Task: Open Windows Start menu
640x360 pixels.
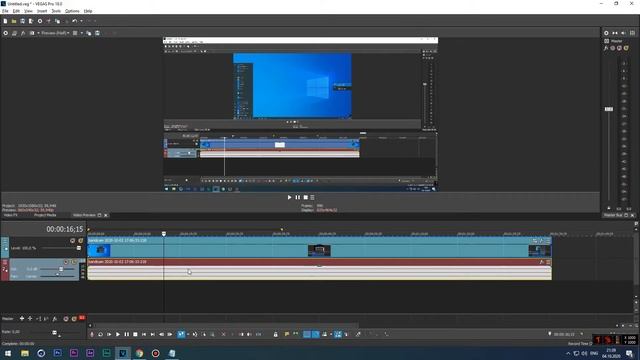Action: tap(8, 353)
